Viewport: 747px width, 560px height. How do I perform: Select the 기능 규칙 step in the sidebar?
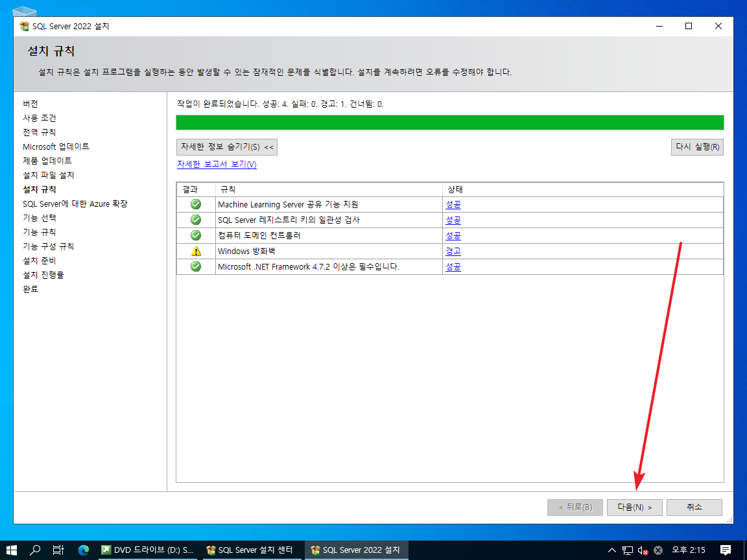(40, 233)
